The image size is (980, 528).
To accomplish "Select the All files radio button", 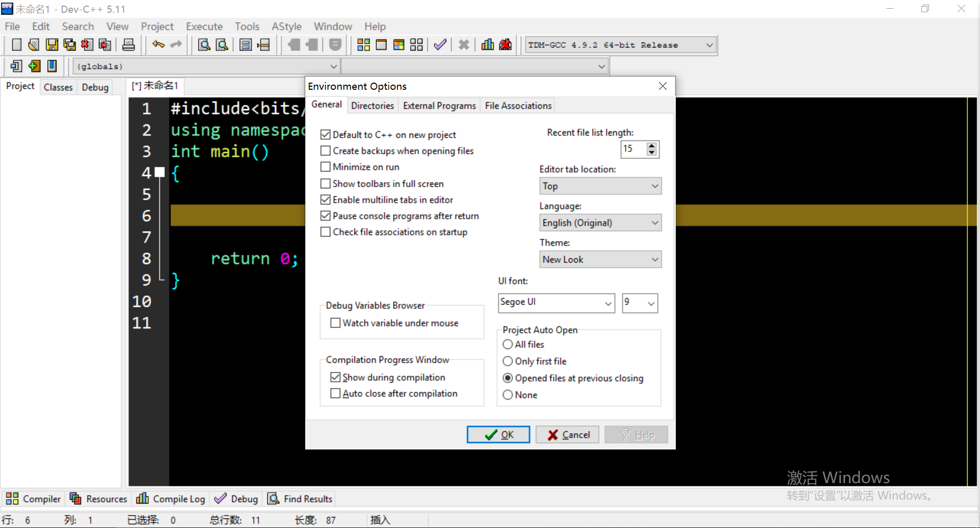I will click(508, 344).
